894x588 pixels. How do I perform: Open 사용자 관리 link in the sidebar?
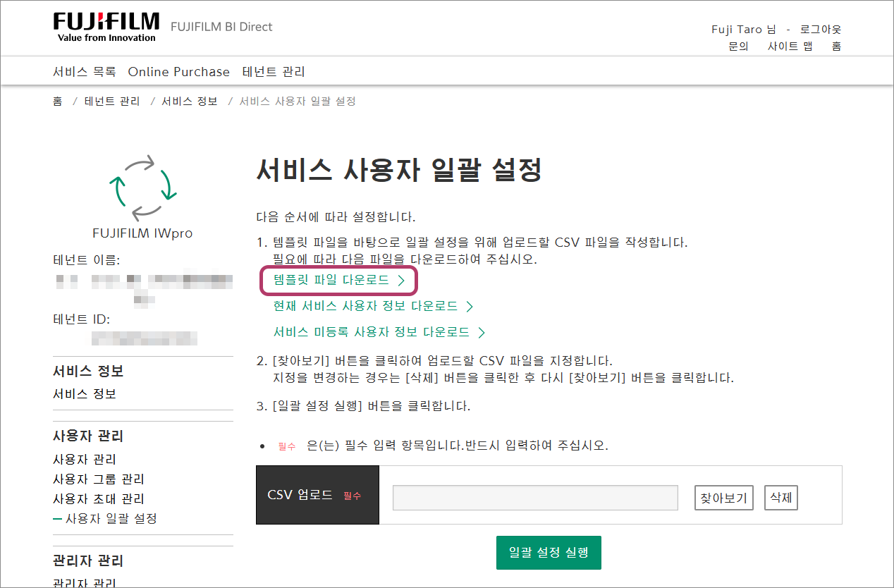[x=85, y=460]
